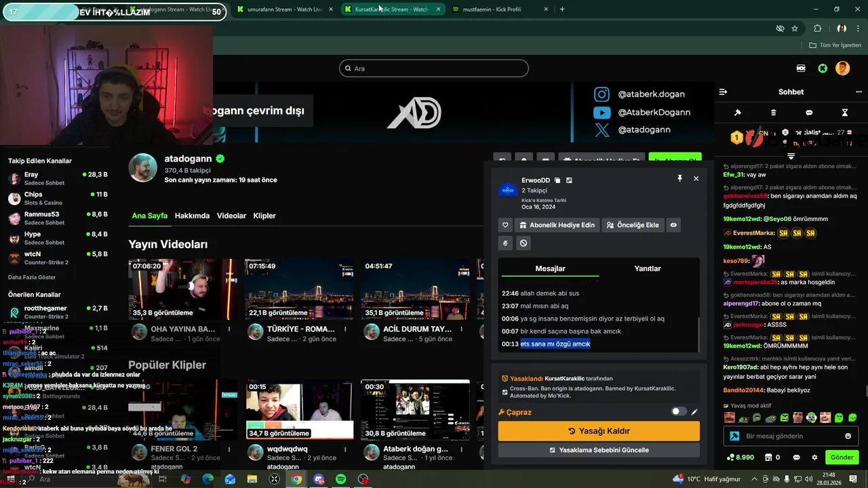The width and height of the screenshot is (868, 488).
Task: Open the Videolar channel tab
Action: point(231,216)
